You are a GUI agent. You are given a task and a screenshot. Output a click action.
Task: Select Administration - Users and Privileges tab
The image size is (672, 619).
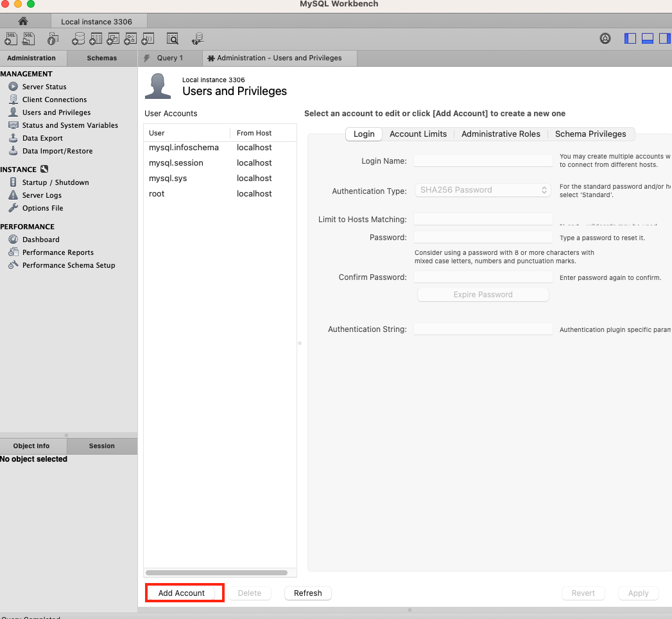(279, 58)
